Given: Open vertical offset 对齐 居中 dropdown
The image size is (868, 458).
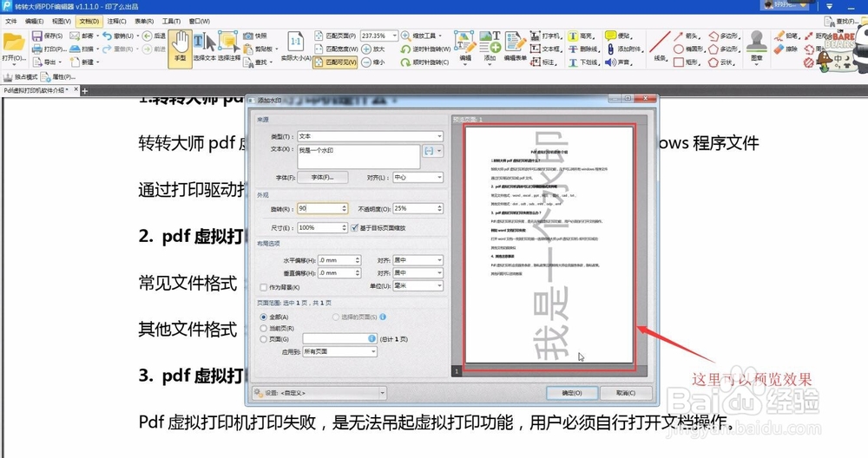Looking at the screenshot, I should point(418,273).
